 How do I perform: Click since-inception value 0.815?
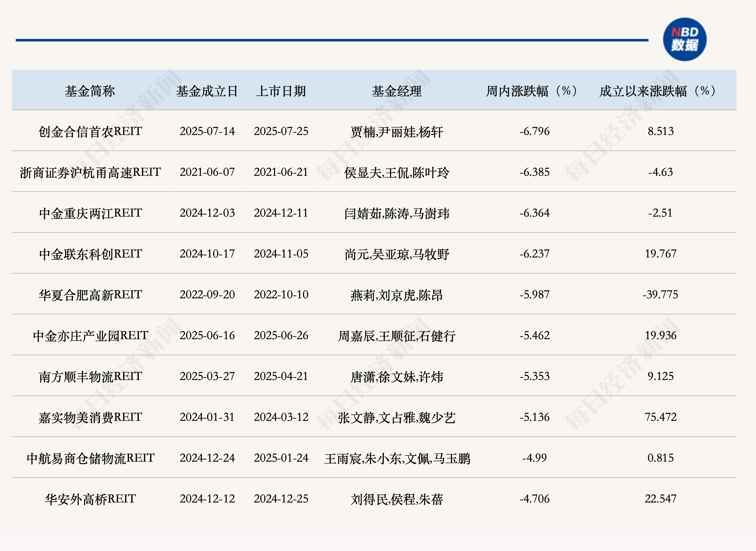tap(660, 458)
